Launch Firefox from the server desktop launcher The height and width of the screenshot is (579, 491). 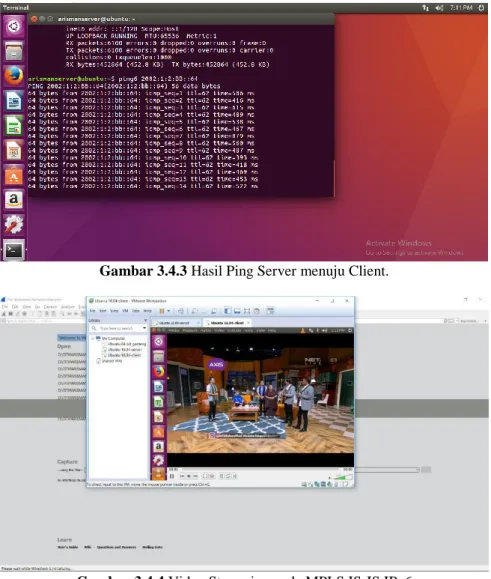click(x=14, y=76)
